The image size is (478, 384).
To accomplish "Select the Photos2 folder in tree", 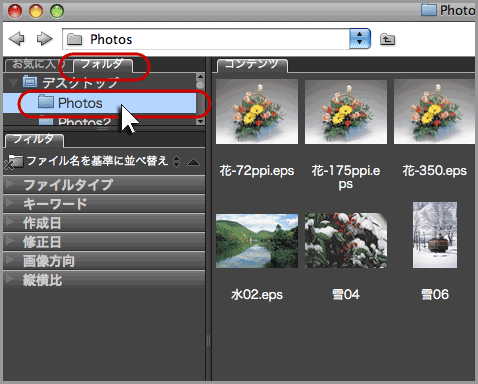I will (x=84, y=121).
